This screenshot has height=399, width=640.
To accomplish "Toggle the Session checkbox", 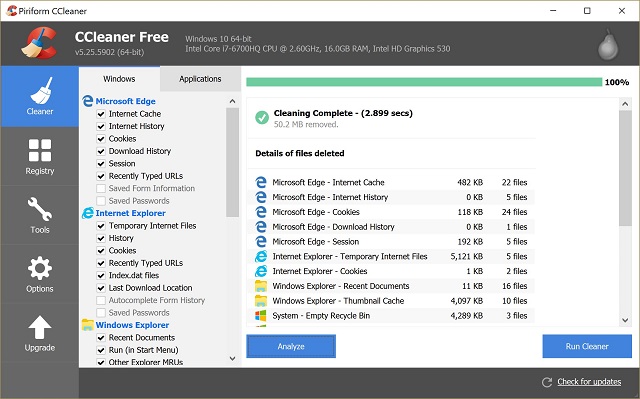I will [x=101, y=164].
